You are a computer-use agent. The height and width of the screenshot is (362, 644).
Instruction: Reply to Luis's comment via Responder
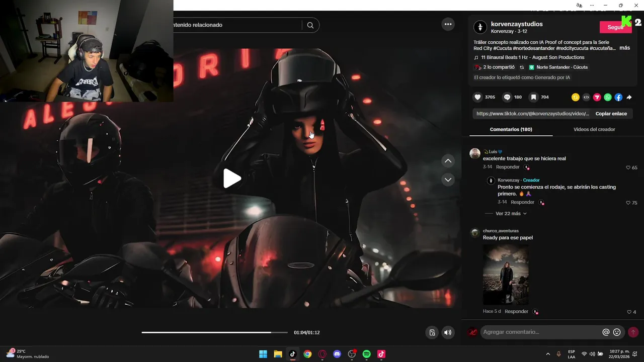(x=508, y=167)
